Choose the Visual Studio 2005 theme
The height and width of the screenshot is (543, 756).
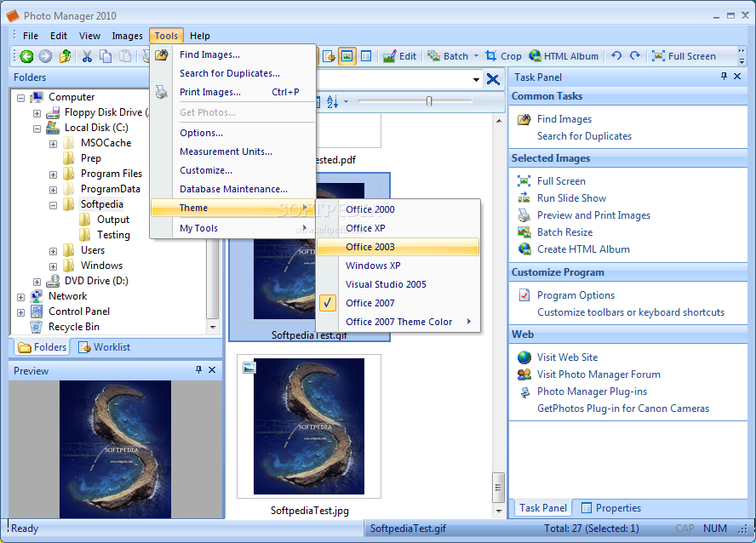pyautogui.click(x=398, y=284)
